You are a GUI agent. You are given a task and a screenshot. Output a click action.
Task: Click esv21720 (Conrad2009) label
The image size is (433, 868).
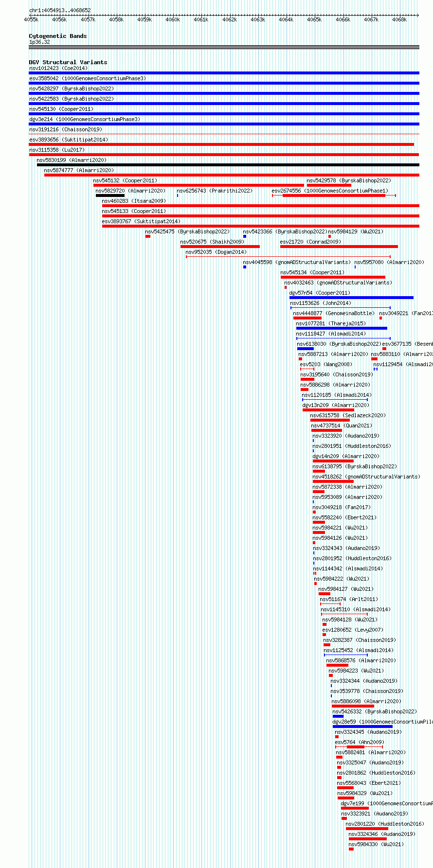point(310,242)
